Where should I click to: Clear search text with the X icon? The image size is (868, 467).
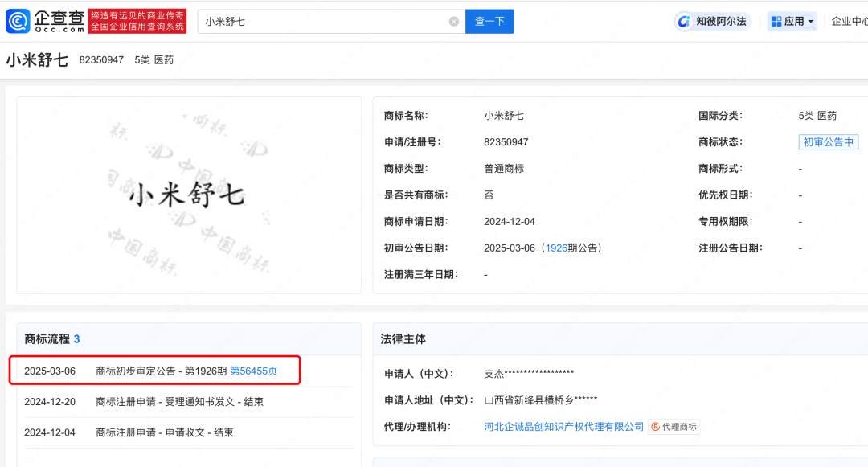453,22
